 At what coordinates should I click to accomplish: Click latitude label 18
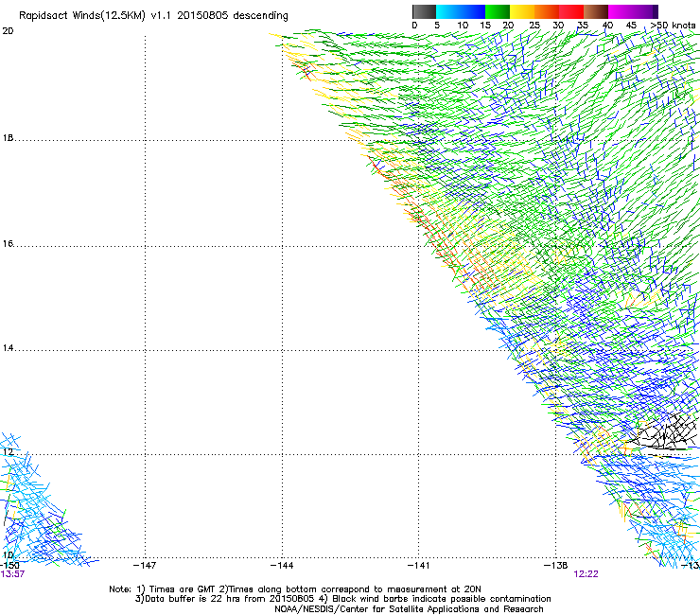click(8, 138)
